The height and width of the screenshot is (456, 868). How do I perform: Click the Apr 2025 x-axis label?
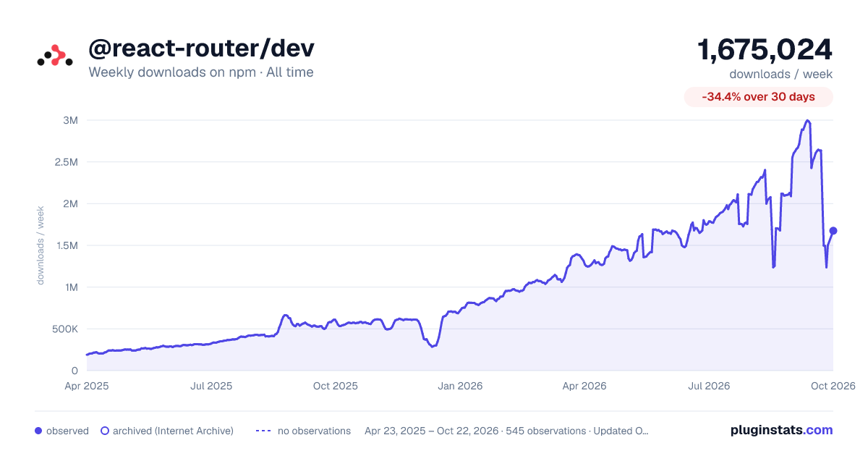pyautogui.click(x=87, y=386)
